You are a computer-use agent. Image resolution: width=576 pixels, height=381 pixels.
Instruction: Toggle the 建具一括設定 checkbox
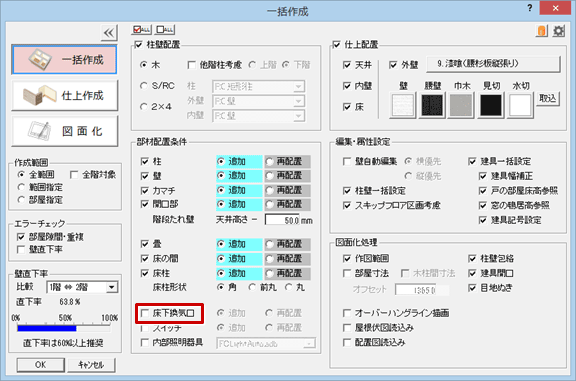(472, 162)
